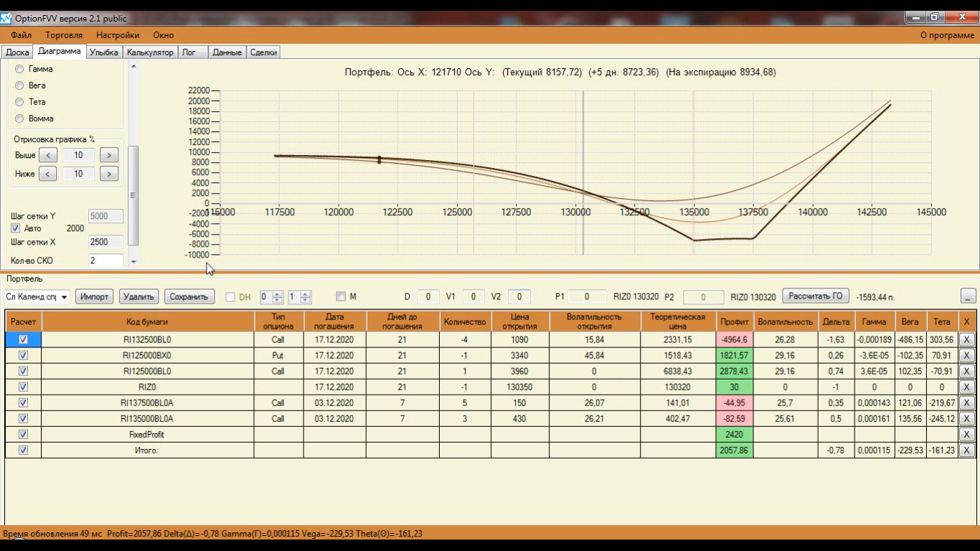Uncheck the Расчет box for RI125000BX0
This screenshot has width=980, height=551.
click(x=23, y=355)
